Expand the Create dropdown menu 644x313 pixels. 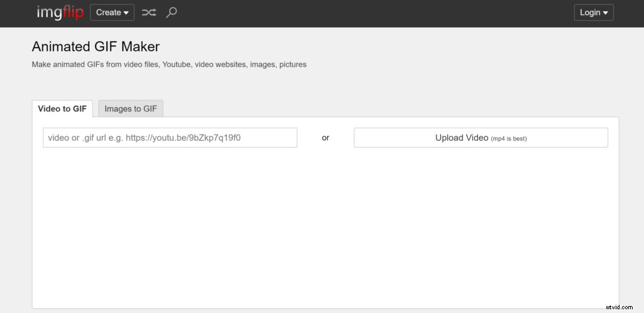coord(112,13)
